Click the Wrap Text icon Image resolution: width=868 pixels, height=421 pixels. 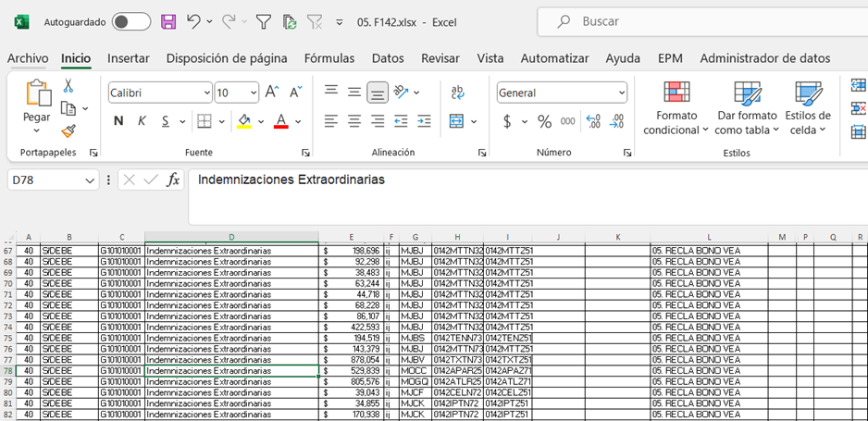[457, 92]
